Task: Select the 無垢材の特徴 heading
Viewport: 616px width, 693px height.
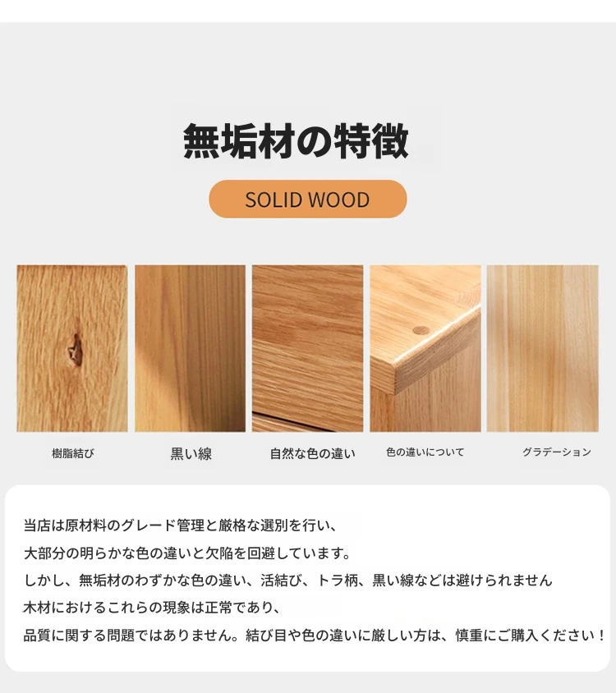Action: pyautogui.click(x=296, y=141)
